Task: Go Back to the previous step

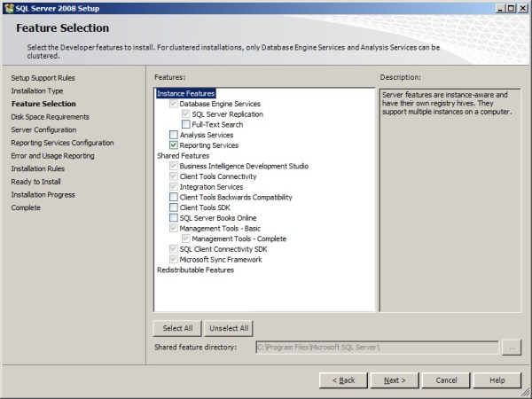Action: tap(343, 379)
